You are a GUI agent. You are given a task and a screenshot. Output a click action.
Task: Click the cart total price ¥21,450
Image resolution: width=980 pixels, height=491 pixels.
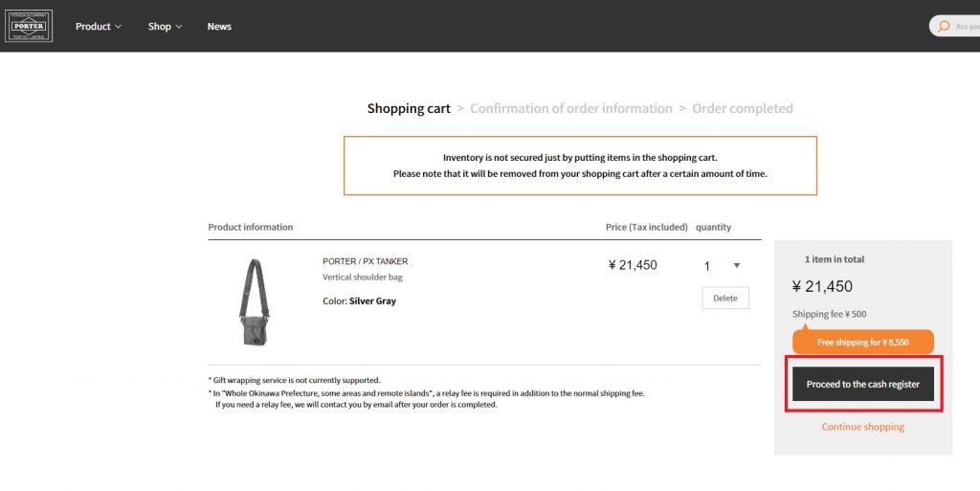[x=822, y=286]
